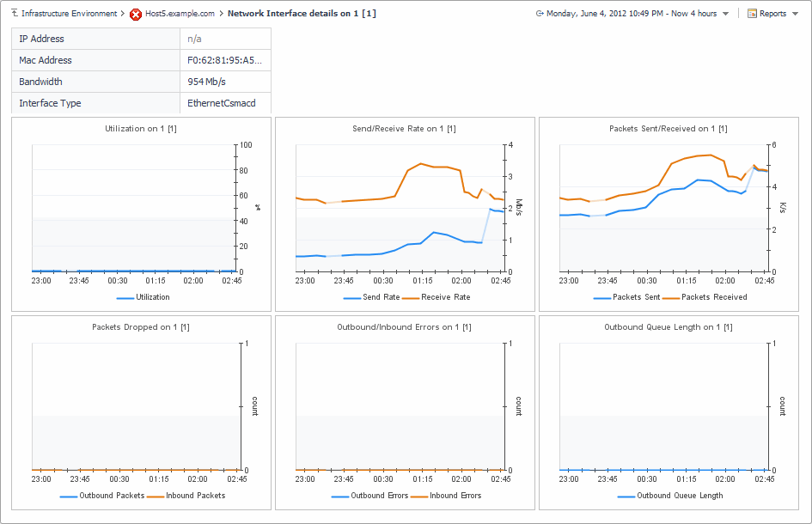This screenshot has width=812, height=524.
Task: Open Infrastructure Environment breadcrumb link
Action: tap(69, 14)
